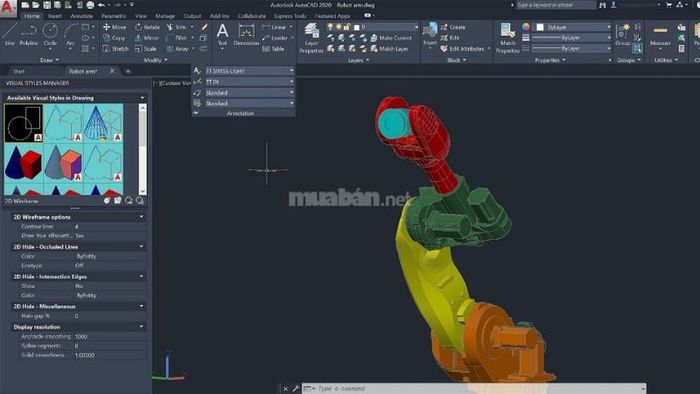Click the Move tool in Modify panel
Image resolution: width=700 pixels, height=394 pixels.
tap(115, 27)
